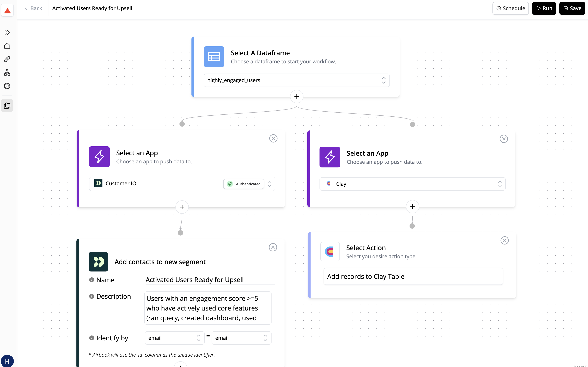Open the settings gear in sidebar

(7, 86)
